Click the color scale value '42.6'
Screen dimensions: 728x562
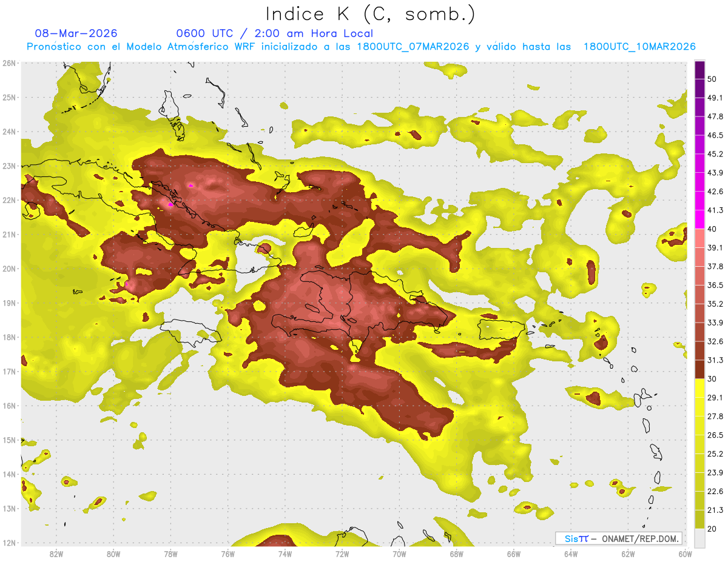tap(715, 192)
